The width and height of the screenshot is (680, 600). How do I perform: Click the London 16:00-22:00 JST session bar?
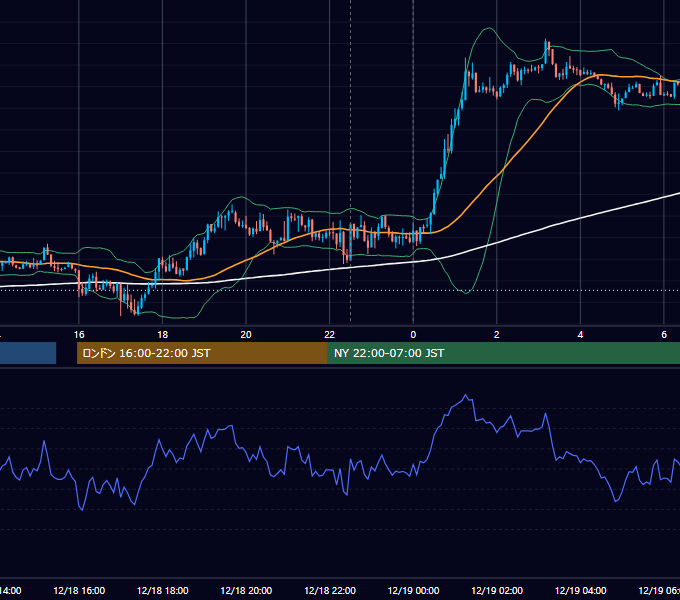pyautogui.click(x=202, y=353)
